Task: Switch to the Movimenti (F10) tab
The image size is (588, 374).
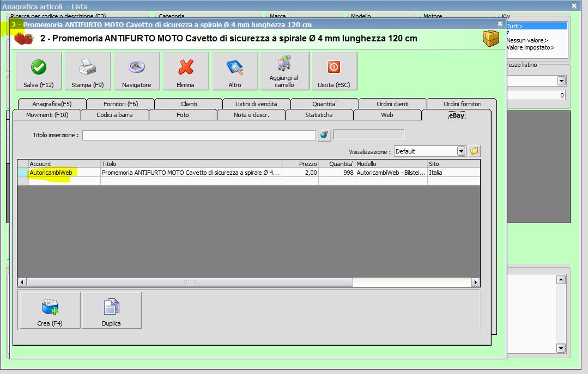Action: coord(47,115)
